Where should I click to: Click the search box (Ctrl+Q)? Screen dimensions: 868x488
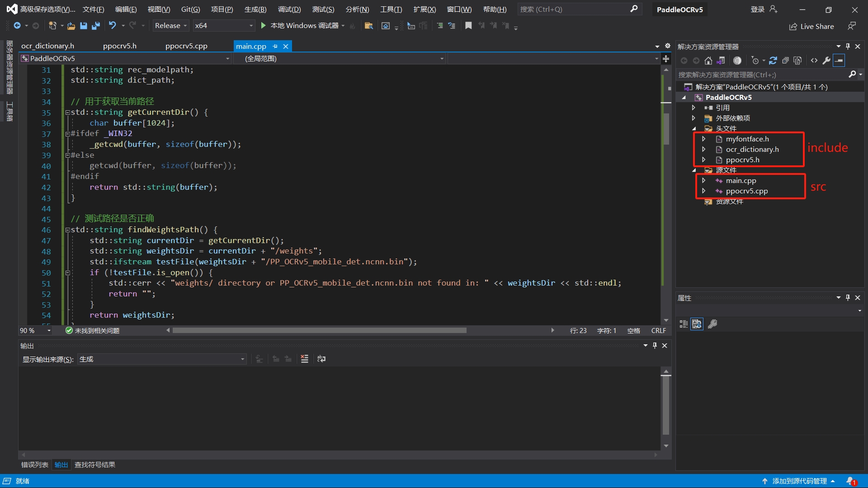click(x=580, y=9)
